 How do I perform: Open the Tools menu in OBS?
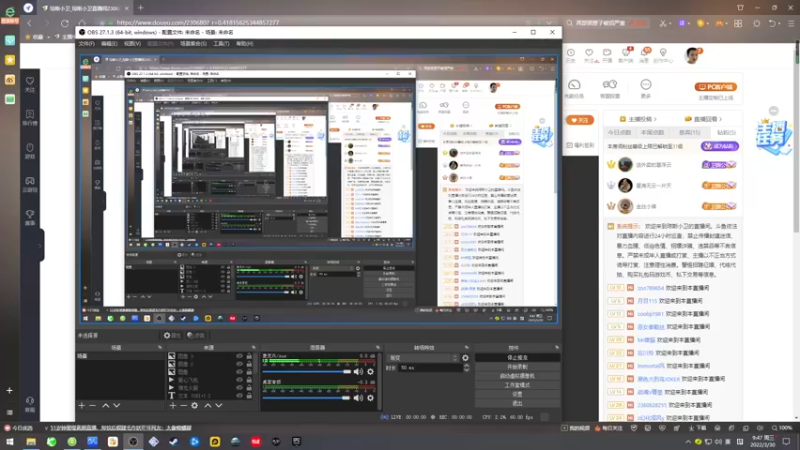coord(221,44)
